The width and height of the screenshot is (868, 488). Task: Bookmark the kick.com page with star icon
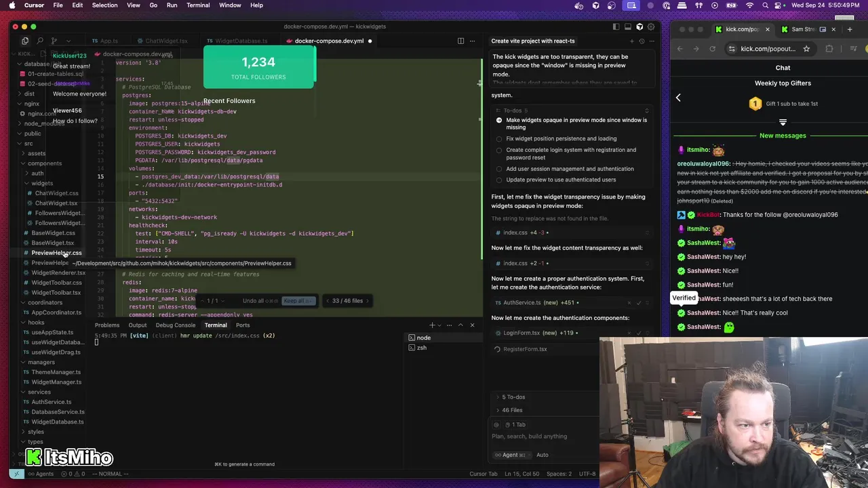coord(806,49)
